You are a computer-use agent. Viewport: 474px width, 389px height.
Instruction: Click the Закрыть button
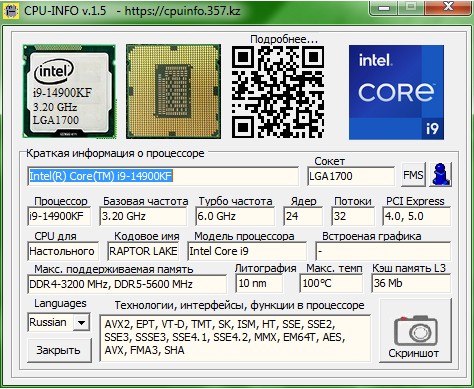pos(59,350)
